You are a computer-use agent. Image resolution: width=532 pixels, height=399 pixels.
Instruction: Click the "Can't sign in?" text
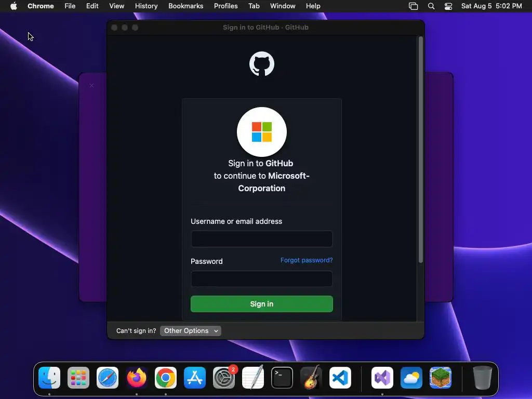click(136, 331)
